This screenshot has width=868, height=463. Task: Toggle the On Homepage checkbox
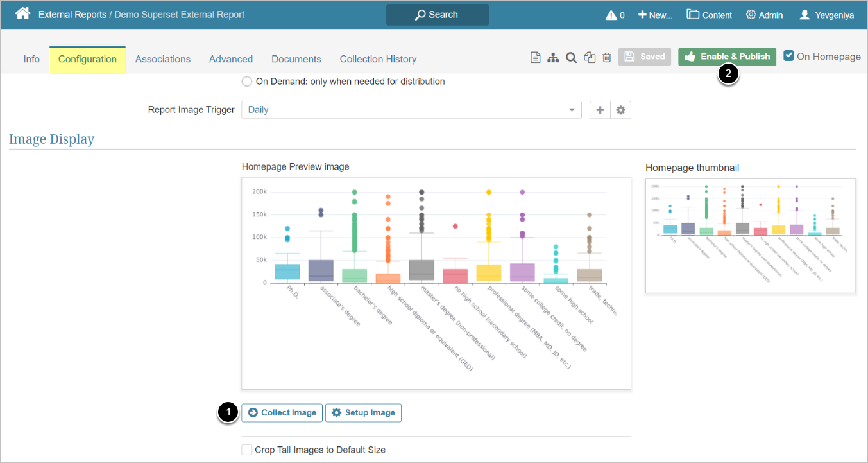[x=789, y=56]
